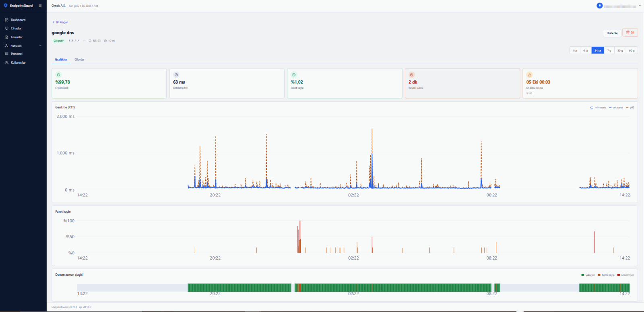Click the green Çalışıyor status badge
The image size is (644, 312).
point(59,41)
